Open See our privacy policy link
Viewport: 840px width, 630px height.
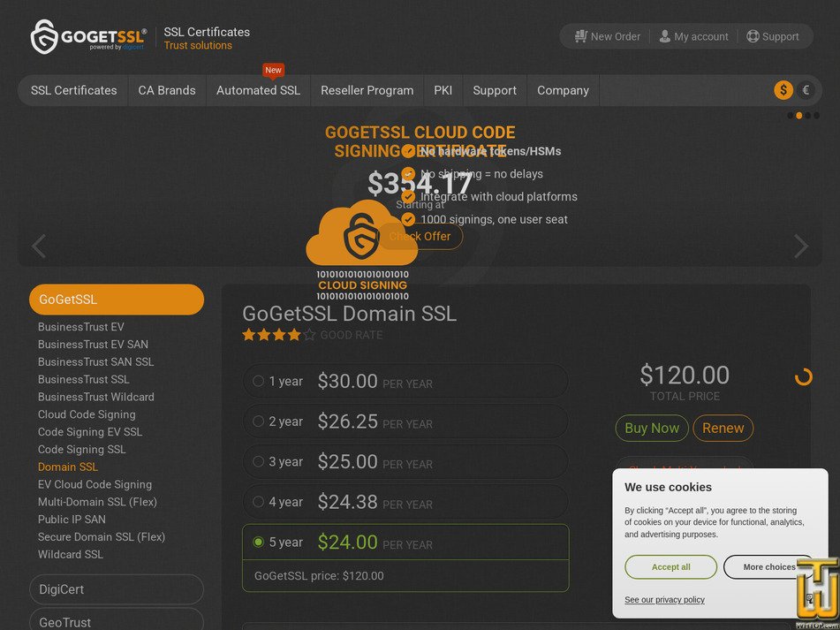coord(664,599)
